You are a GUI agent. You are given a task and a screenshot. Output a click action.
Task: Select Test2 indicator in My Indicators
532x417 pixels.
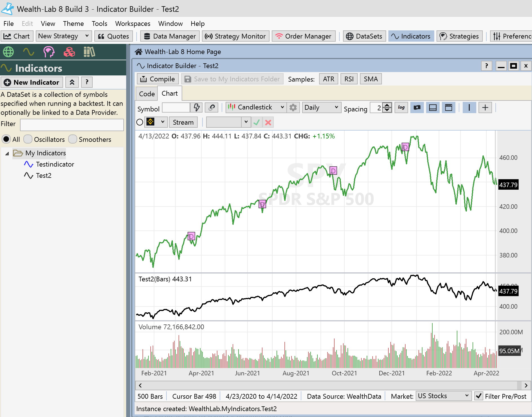click(38, 176)
